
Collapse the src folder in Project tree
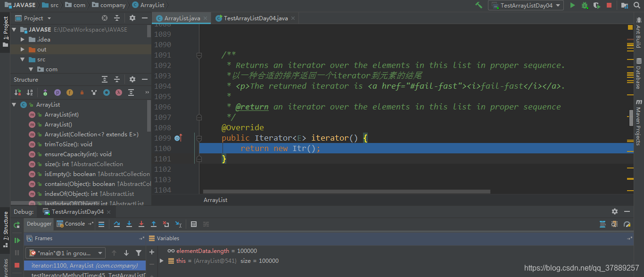(22, 59)
